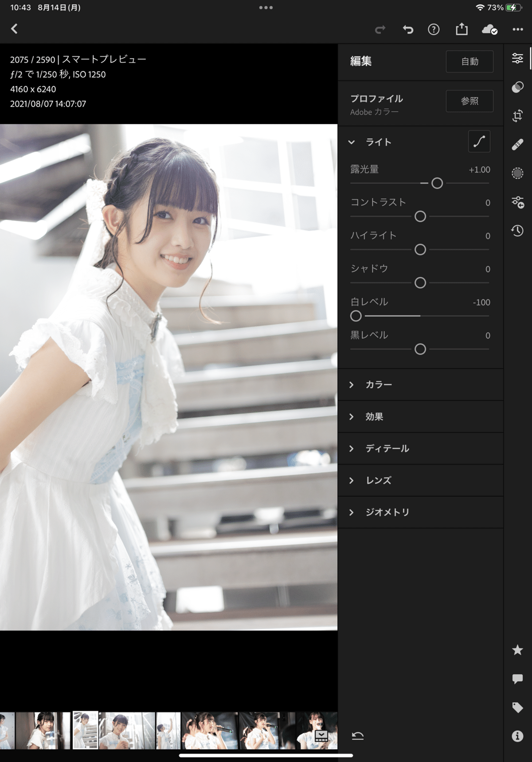Expand the ジオメトリ section
This screenshot has height=762, width=532.
point(420,512)
